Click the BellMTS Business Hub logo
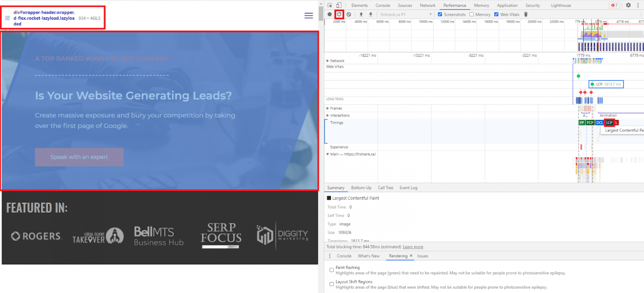 [x=158, y=236]
